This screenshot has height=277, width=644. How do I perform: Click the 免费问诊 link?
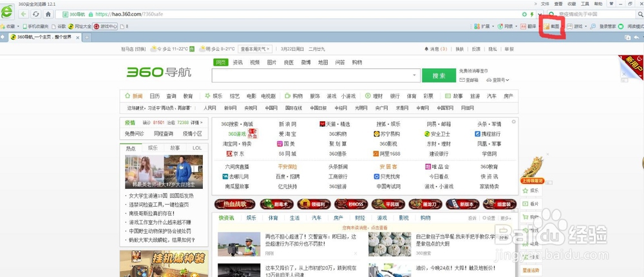pos(135,134)
